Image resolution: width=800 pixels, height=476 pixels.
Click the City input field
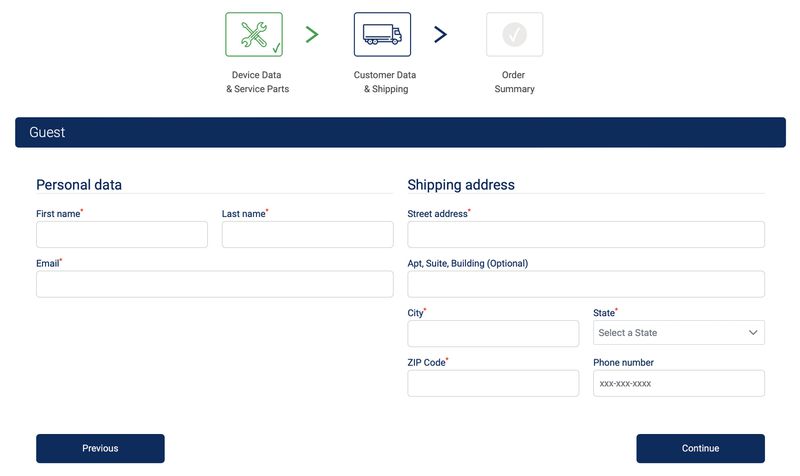[x=493, y=333]
